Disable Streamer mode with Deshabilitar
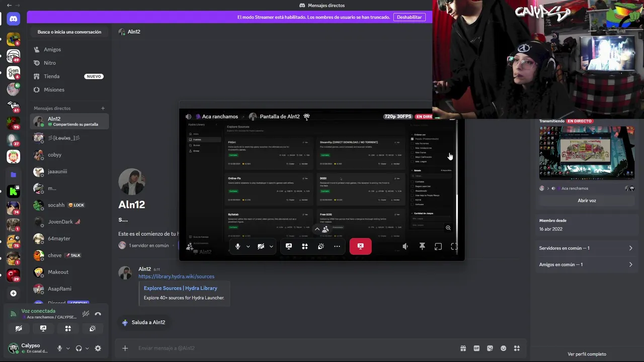Viewport: 644px width, 362px height. pyautogui.click(x=409, y=17)
